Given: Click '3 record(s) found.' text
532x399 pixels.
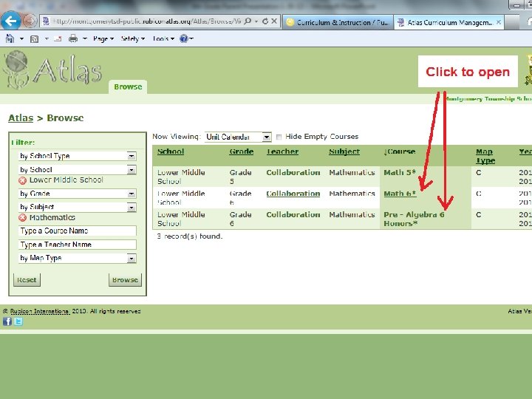Looking at the screenshot, I should point(190,236).
